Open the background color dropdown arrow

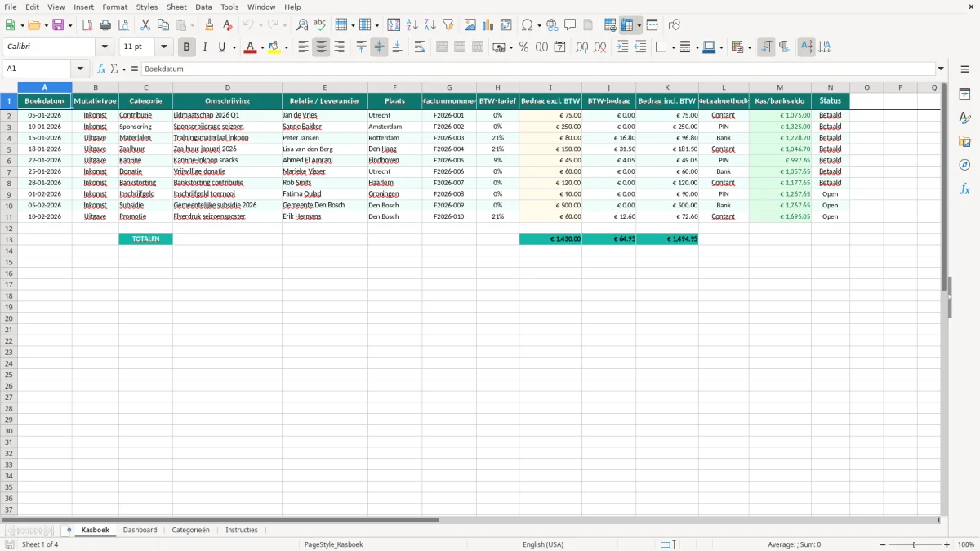click(286, 47)
